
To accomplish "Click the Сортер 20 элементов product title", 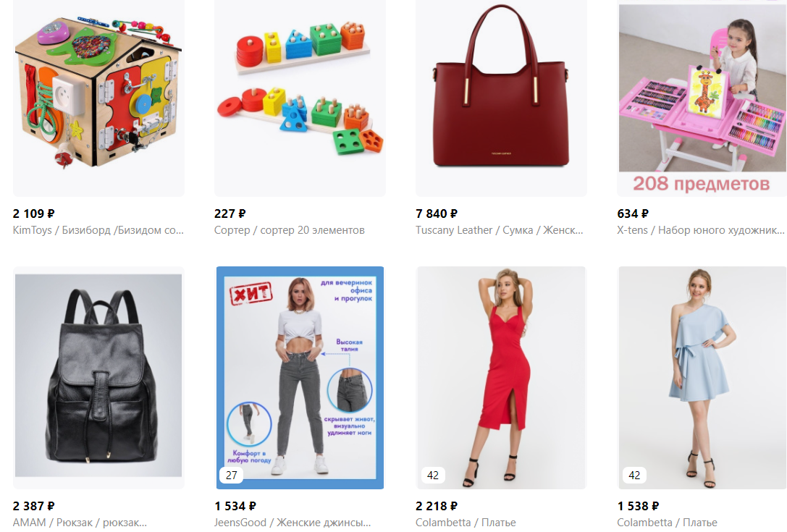I will [289, 230].
